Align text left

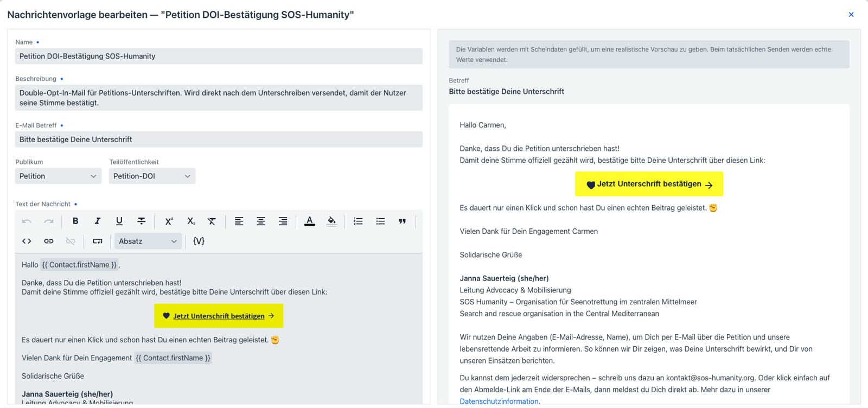pyautogui.click(x=239, y=221)
